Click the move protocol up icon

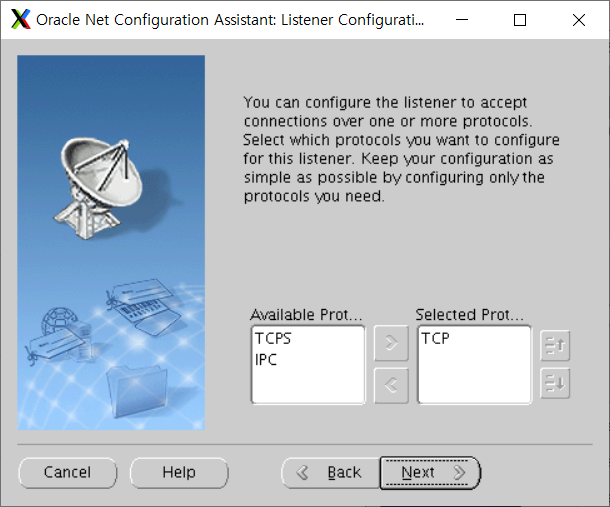click(x=555, y=345)
